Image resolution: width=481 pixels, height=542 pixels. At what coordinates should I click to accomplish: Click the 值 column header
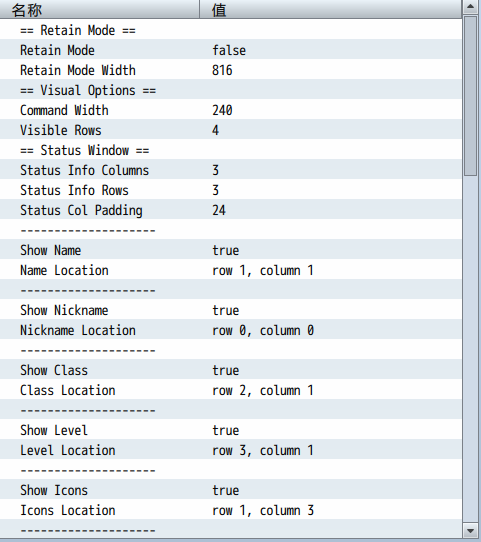point(331,9)
